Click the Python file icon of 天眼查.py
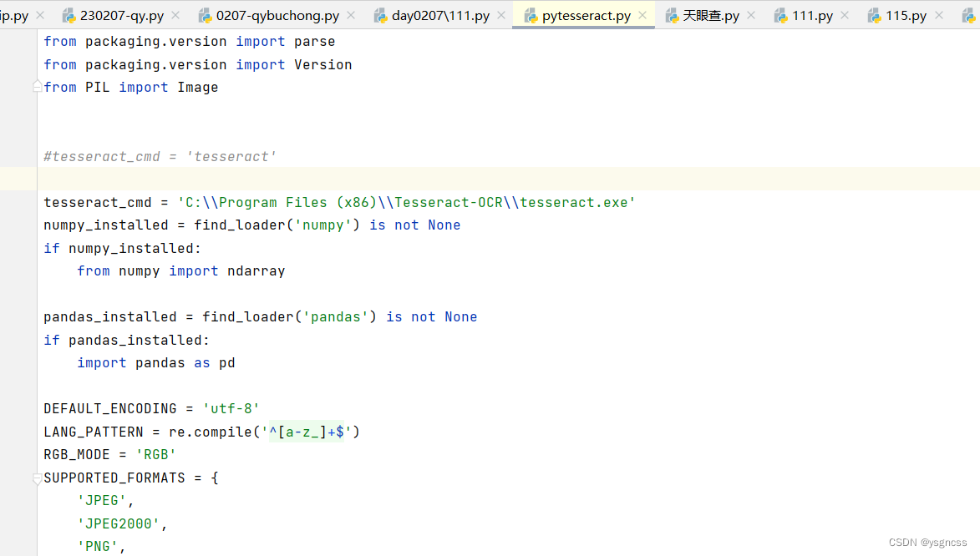This screenshot has height=556, width=980. coord(672,16)
